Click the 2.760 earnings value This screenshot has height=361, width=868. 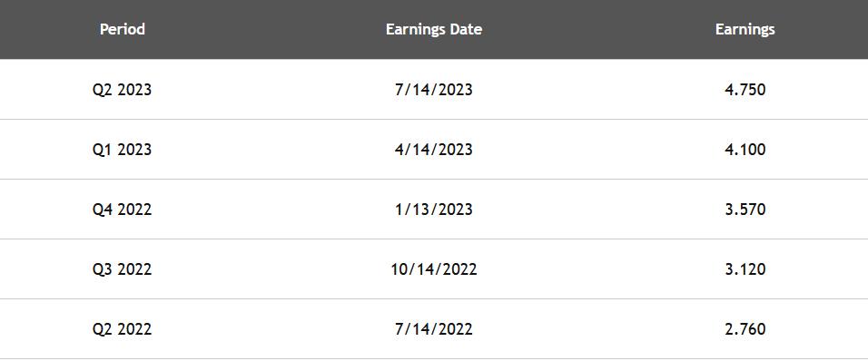point(745,329)
